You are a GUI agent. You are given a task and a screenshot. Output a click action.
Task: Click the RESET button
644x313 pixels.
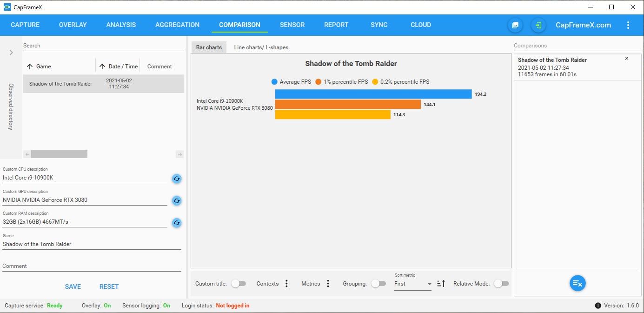pyautogui.click(x=109, y=286)
